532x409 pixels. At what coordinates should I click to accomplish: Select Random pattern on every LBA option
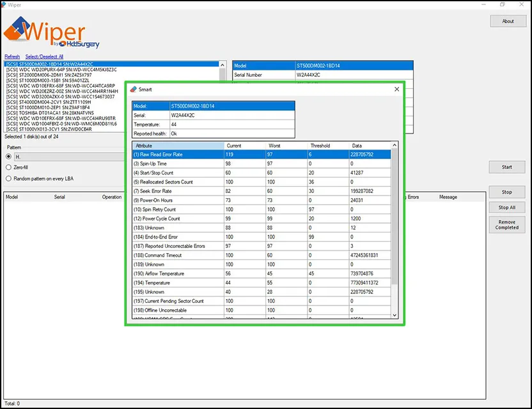9,178
